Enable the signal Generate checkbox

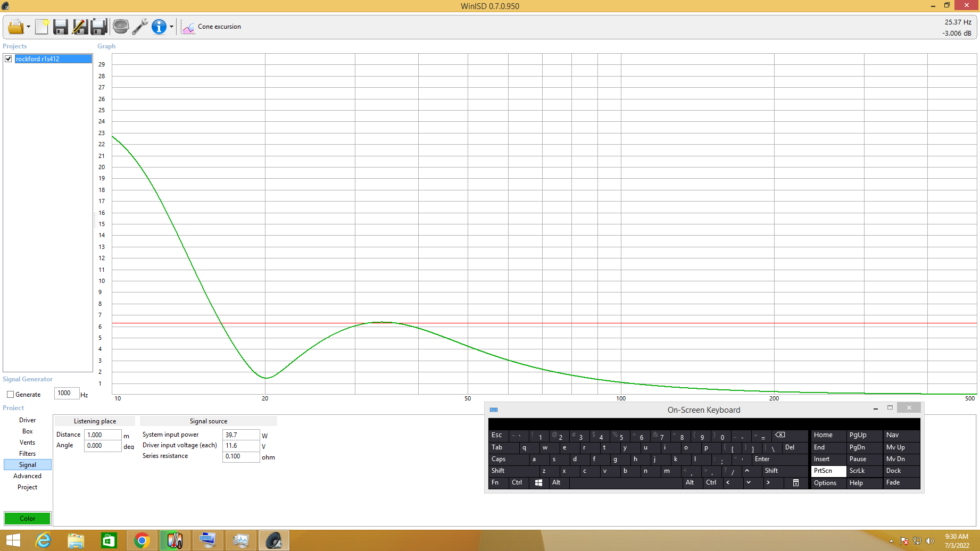point(10,395)
